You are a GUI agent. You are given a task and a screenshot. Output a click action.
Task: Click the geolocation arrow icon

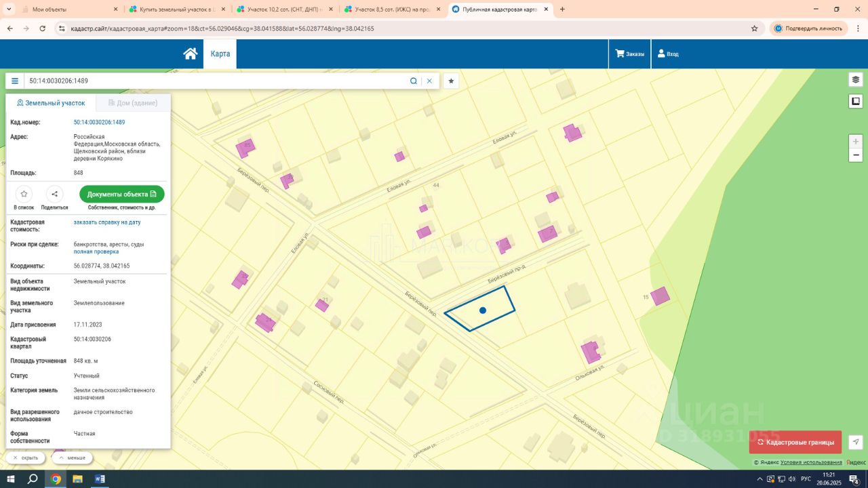[x=856, y=442]
